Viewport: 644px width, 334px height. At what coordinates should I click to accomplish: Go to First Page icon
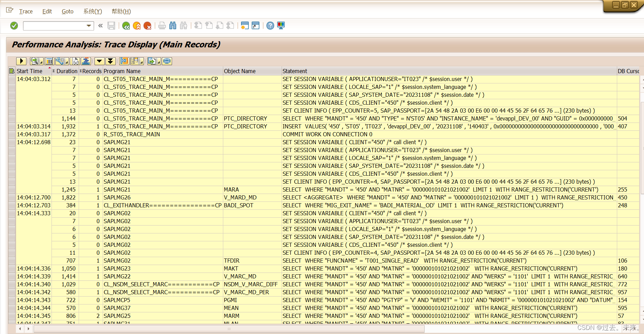[x=198, y=26]
